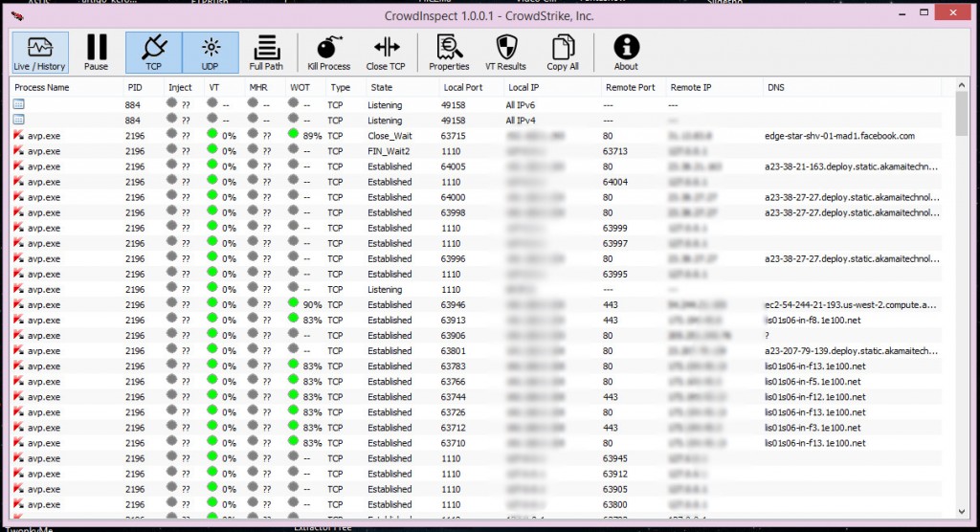
Task: Select row with remote port 63800
Action: (477, 504)
